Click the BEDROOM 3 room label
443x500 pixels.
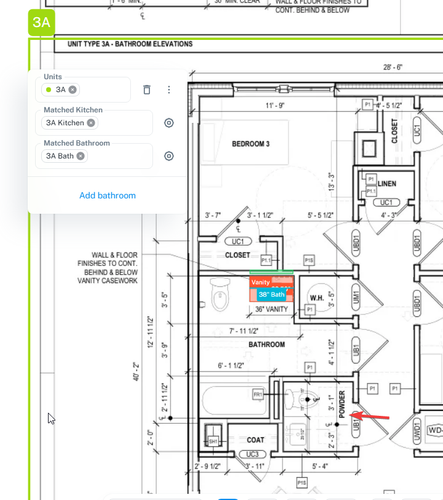pos(251,144)
